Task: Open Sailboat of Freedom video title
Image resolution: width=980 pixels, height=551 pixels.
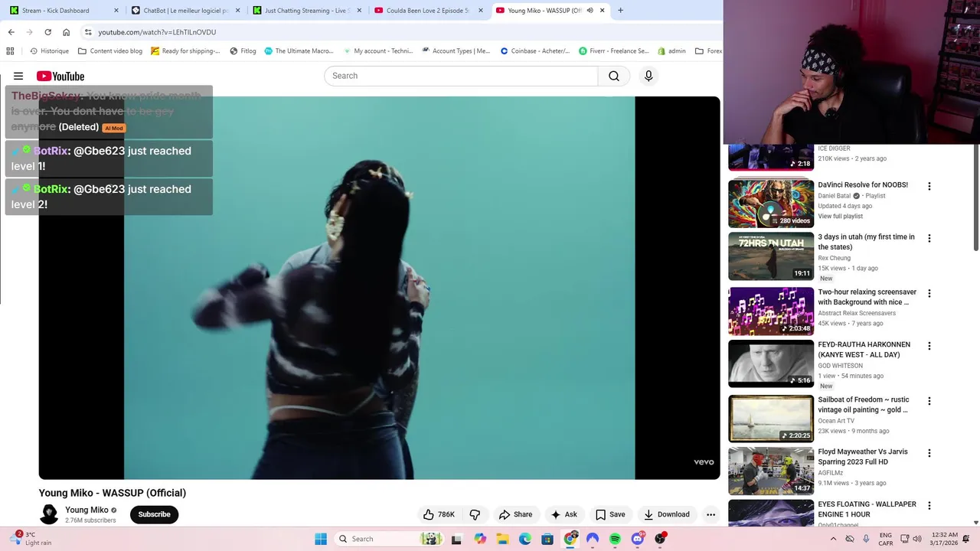Action: pyautogui.click(x=864, y=404)
